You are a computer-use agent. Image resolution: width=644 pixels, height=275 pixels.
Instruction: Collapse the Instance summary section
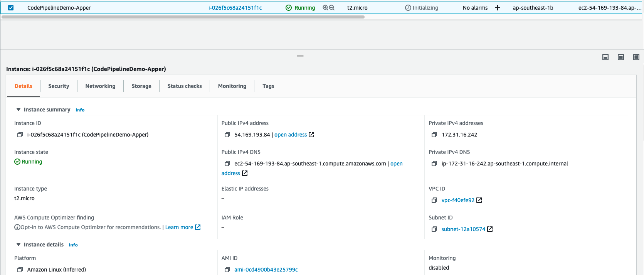pyautogui.click(x=18, y=110)
